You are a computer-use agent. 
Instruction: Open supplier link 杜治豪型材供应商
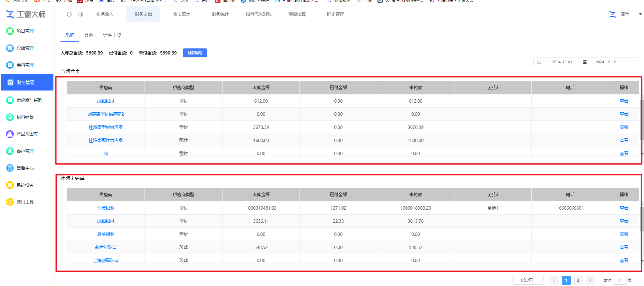pos(106,127)
